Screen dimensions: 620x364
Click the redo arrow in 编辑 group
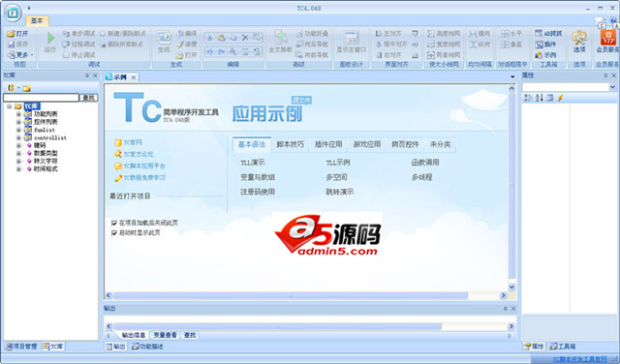(x=222, y=51)
